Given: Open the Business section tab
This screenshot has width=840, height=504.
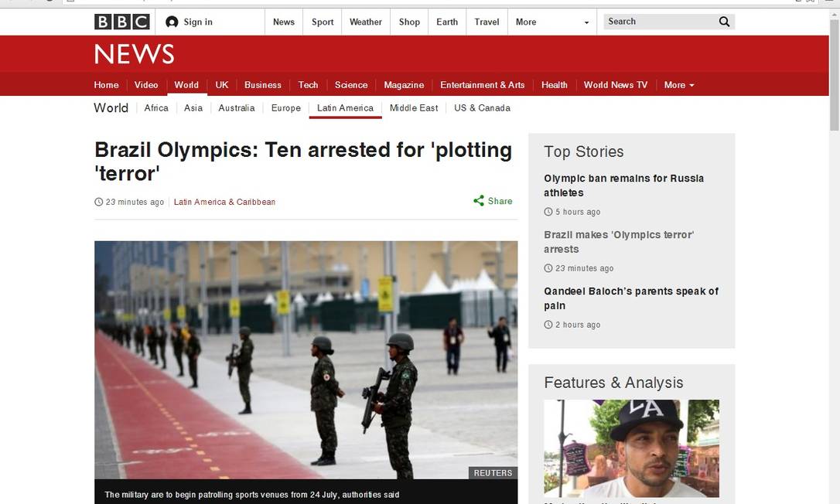Looking at the screenshot, I should tap(262, 85).
